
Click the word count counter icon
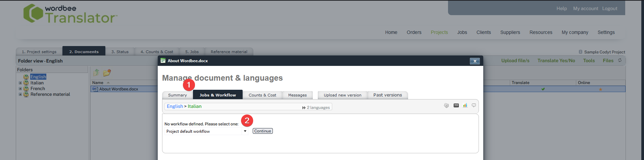[x=456, y=106]
